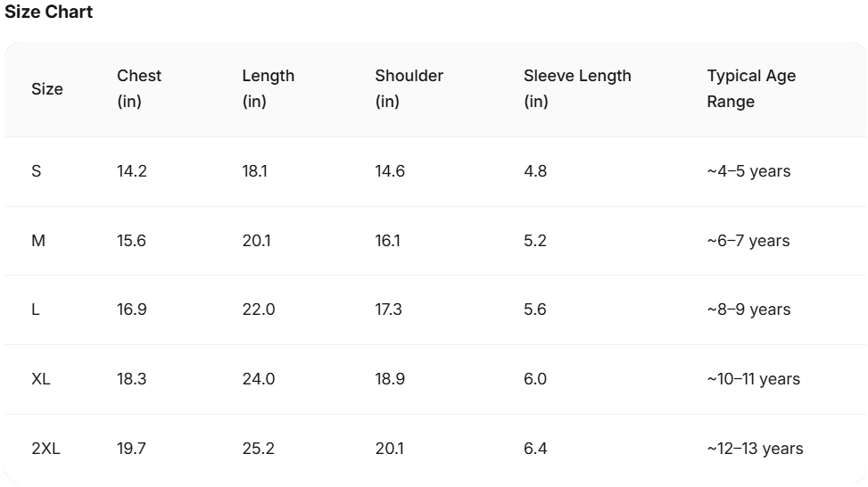The height and width of the screenshot is (487, 868).
Task: Click the Length (in) column header
Action: 268,88
